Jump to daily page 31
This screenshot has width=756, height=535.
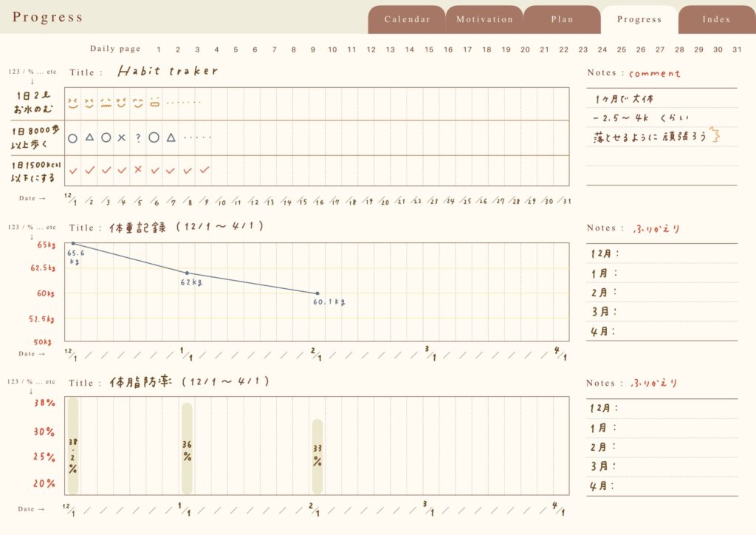738,50
